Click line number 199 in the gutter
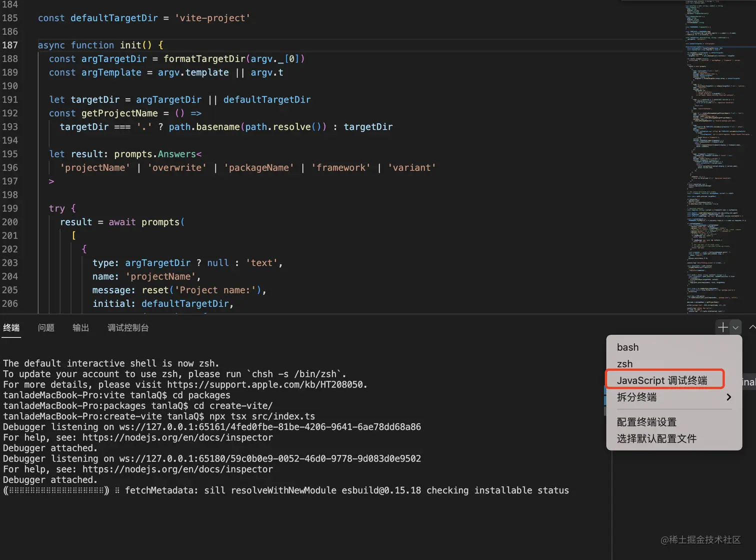Viewport: 756px width, 560px height. coord(10,208)
